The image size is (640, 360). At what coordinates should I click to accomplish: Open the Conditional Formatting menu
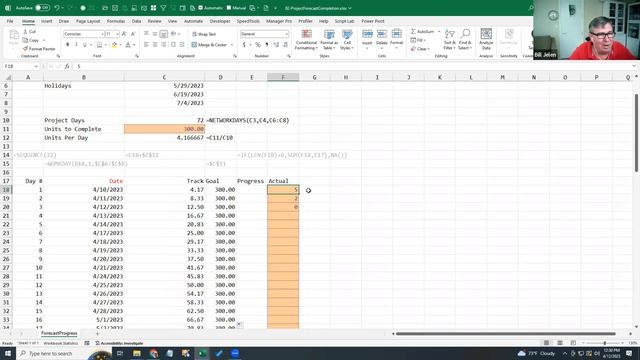click(306, 40)
